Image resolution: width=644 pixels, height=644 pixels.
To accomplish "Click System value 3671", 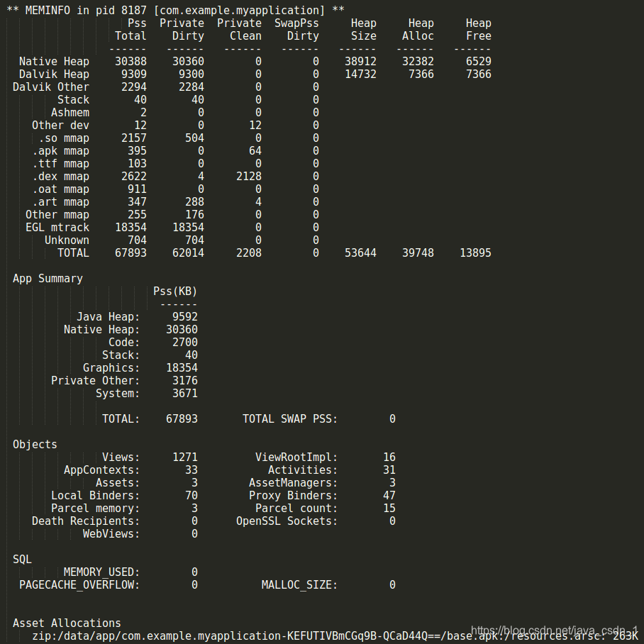I will click(x=185, y=393).
